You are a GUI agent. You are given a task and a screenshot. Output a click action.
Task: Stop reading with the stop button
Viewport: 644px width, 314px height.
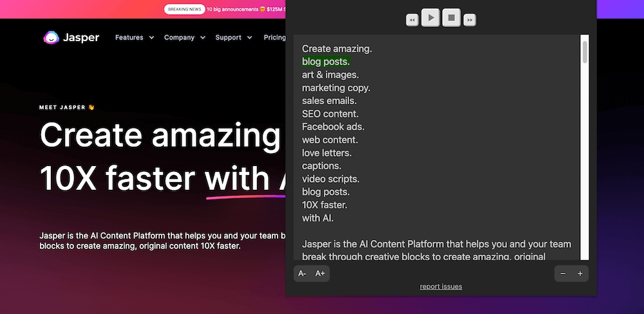[451, 17]
